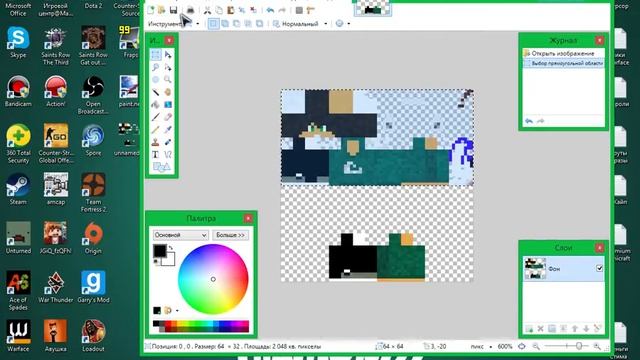The image size is (640, 360).
Task: Toggle visibility checkbox of Фон layer
Action: coord(599,268)
